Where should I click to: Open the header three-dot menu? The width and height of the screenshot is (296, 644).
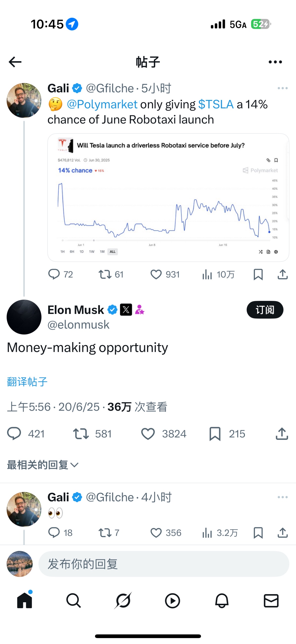[275, 62]
